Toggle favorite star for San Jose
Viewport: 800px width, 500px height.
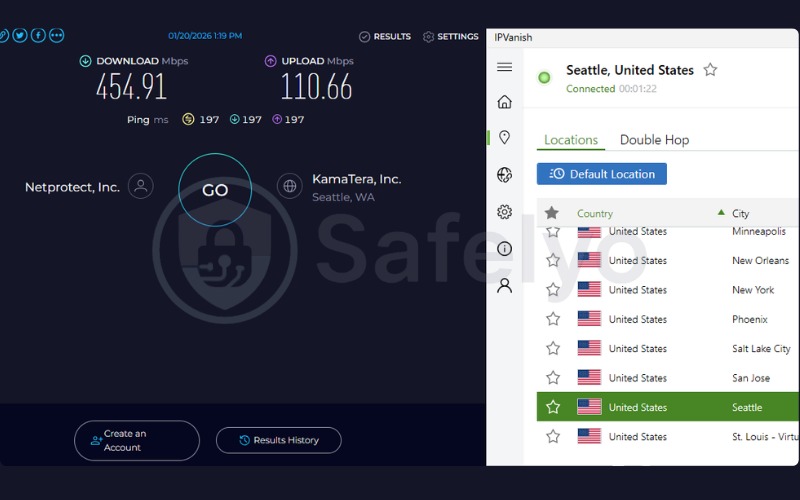pyautogui.click(x=553, y=378)
